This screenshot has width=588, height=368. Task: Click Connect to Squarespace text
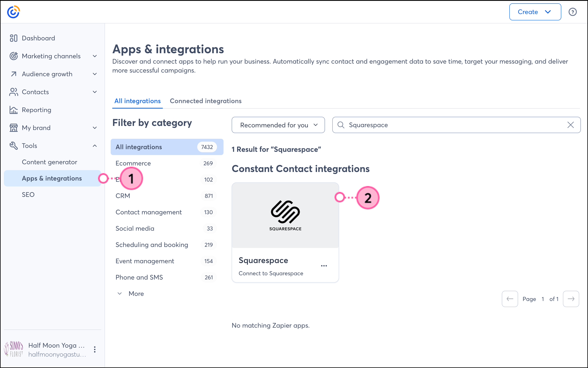pyautogui.click(x=271, y=274)
